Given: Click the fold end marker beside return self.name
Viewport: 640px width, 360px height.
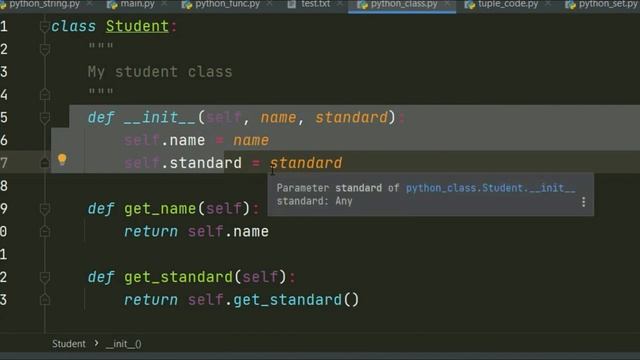Looking at the screenshot, I should 45,231.
